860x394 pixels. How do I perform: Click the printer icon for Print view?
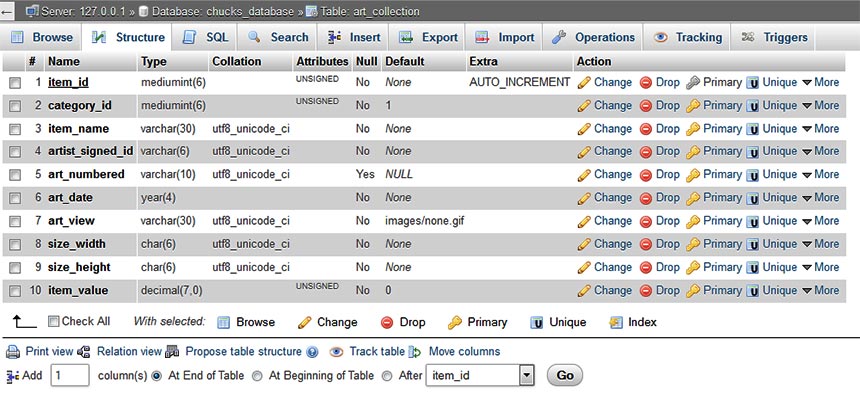(x=14, y=352)
